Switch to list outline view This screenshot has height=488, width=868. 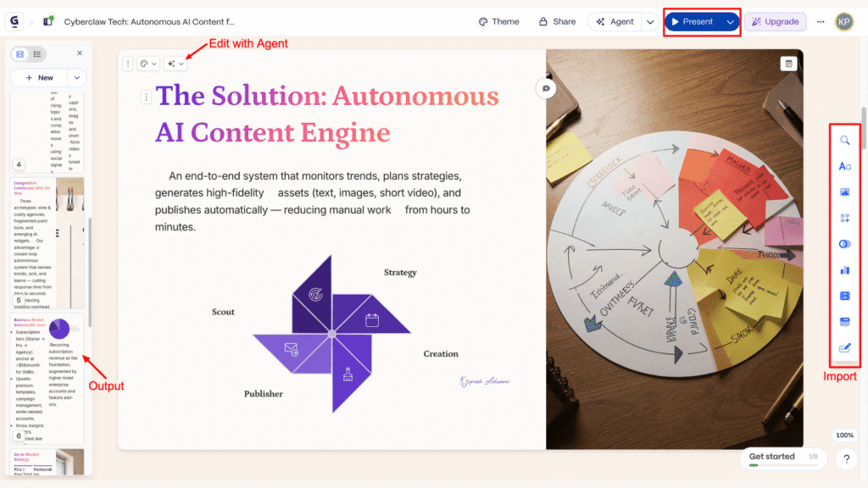click(37, 53)
